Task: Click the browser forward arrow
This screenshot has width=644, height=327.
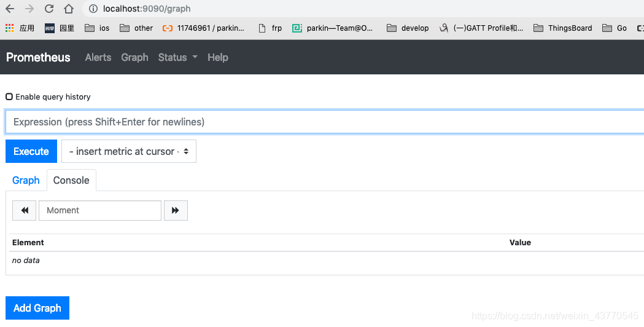Action: (29, 9)
